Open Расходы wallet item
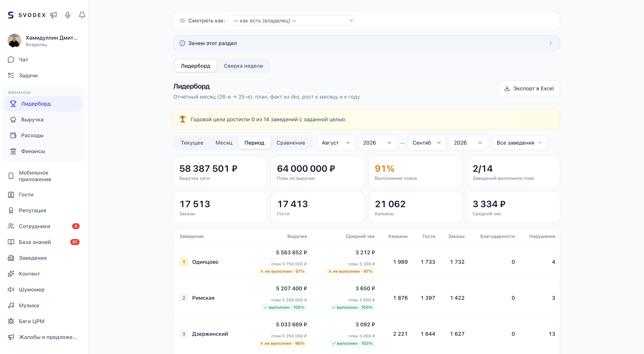The height and width of the screenshot is (354, 644). pos(43,135)
